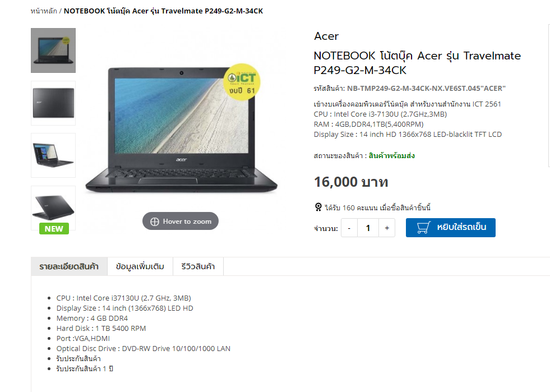Click the yellow ICT 61 badge on the laptop image

coord(242,82)
